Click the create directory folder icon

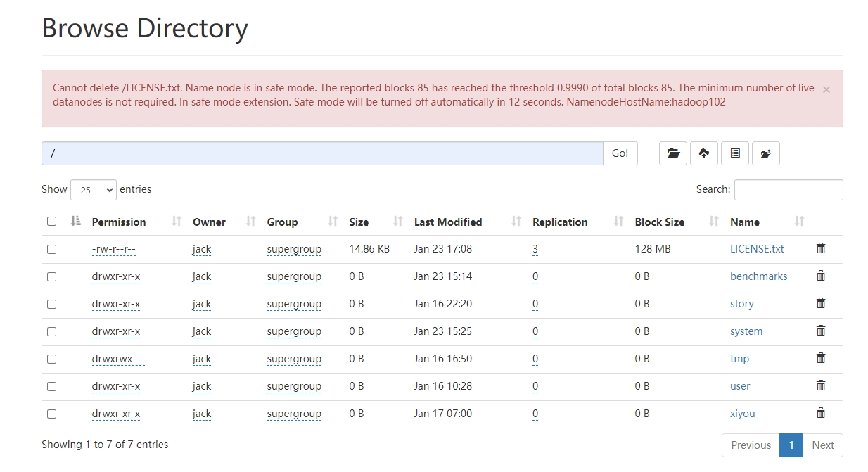click(x=673, y=153)
